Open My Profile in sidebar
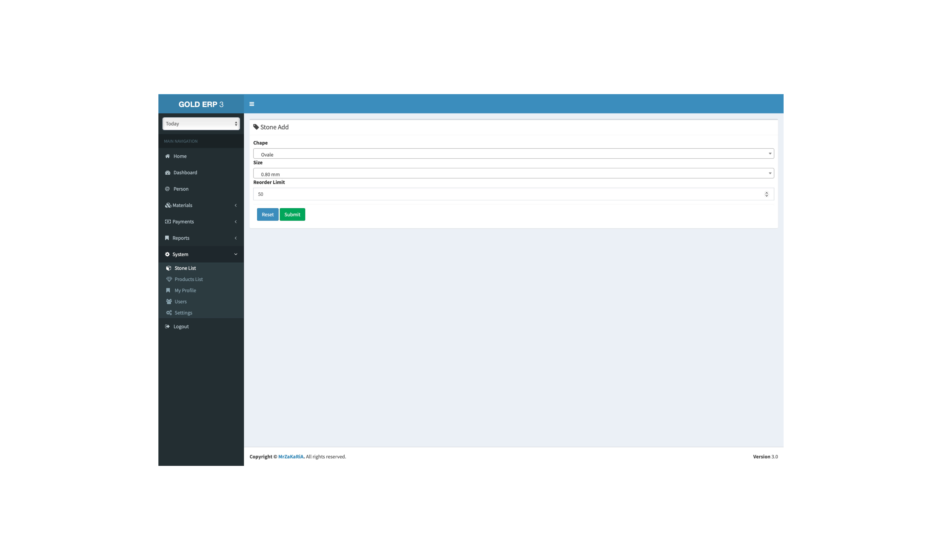The width and height of the screenshot is (942, 560). pyautogui.click(x=185, y=291)
